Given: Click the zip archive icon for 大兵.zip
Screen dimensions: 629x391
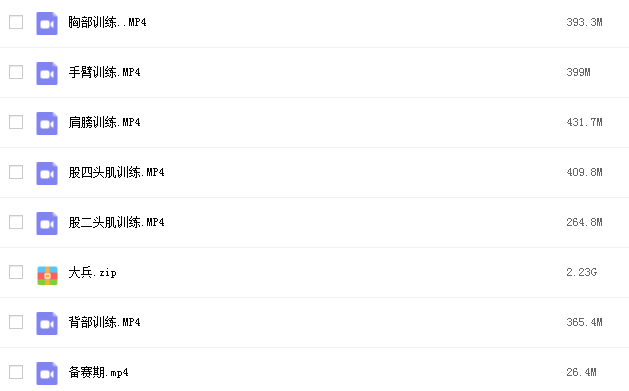Looking at the screenshot, I should click(x=47, y=276).
